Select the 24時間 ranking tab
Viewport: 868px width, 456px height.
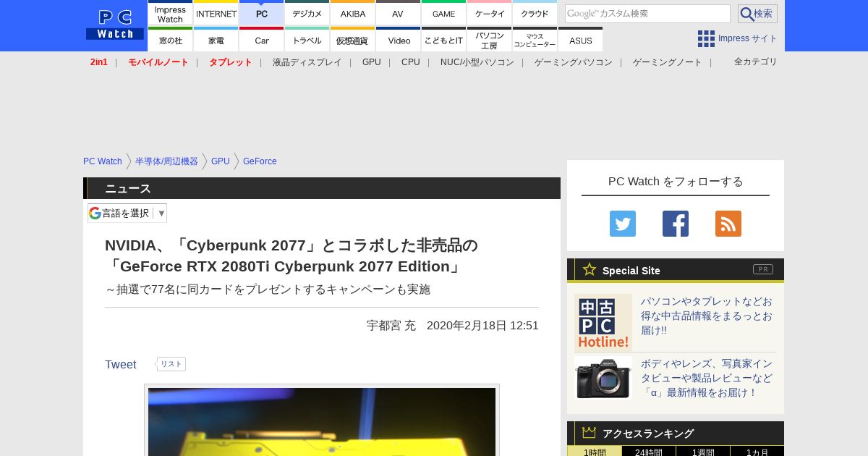(x=649, y=451)
